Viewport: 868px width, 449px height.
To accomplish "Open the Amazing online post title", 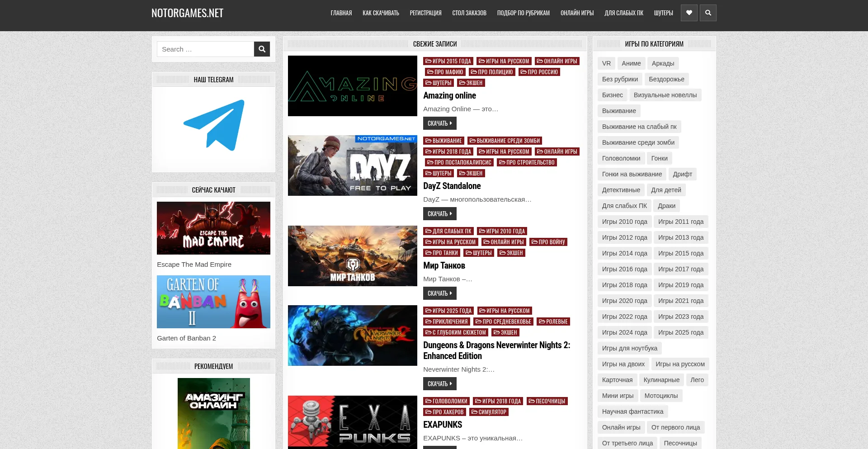I will pos(449,95).
